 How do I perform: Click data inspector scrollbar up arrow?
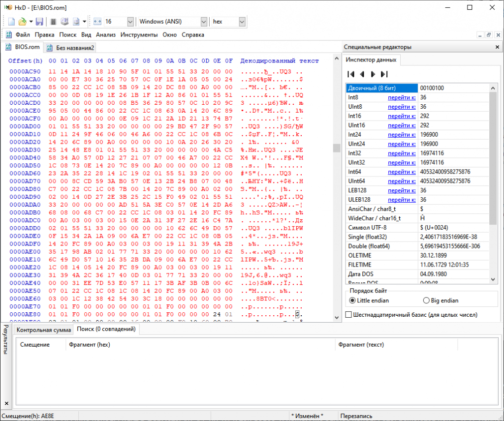[x=493, y=88]
